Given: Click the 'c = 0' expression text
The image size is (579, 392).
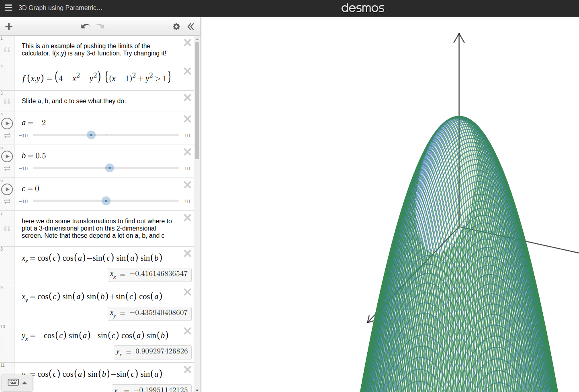Looking at the screenshot, I should [31, 189].
